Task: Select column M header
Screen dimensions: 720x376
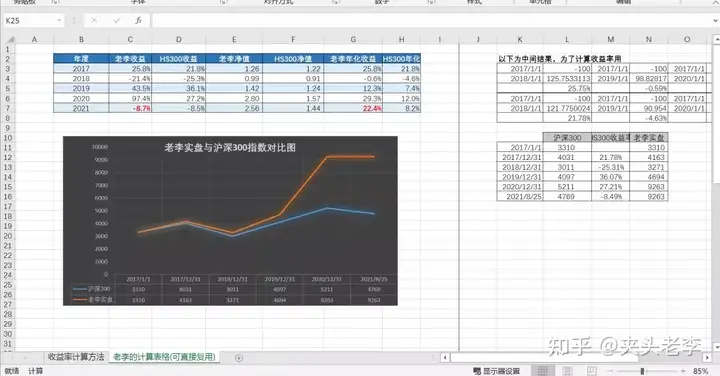Action: coord(611,39)
